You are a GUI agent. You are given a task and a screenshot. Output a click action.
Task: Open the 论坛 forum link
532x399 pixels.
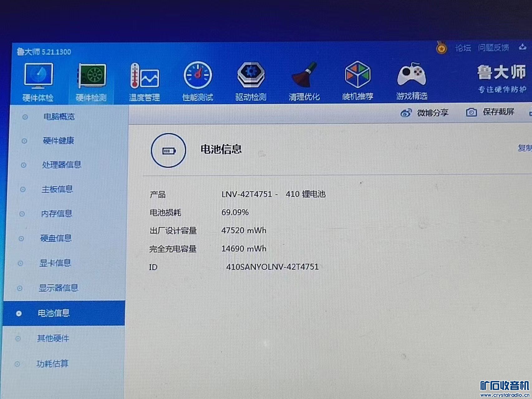[x=463, y=48]
